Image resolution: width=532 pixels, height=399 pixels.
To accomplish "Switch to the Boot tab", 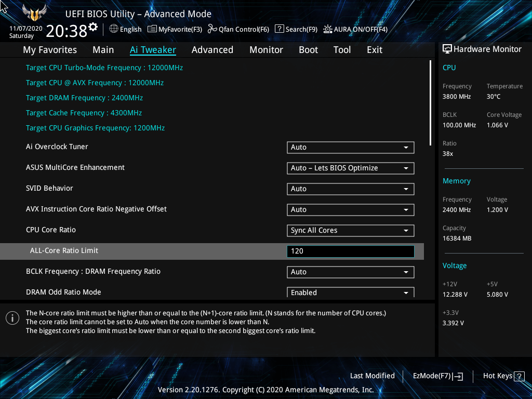I will coord(309,50).
